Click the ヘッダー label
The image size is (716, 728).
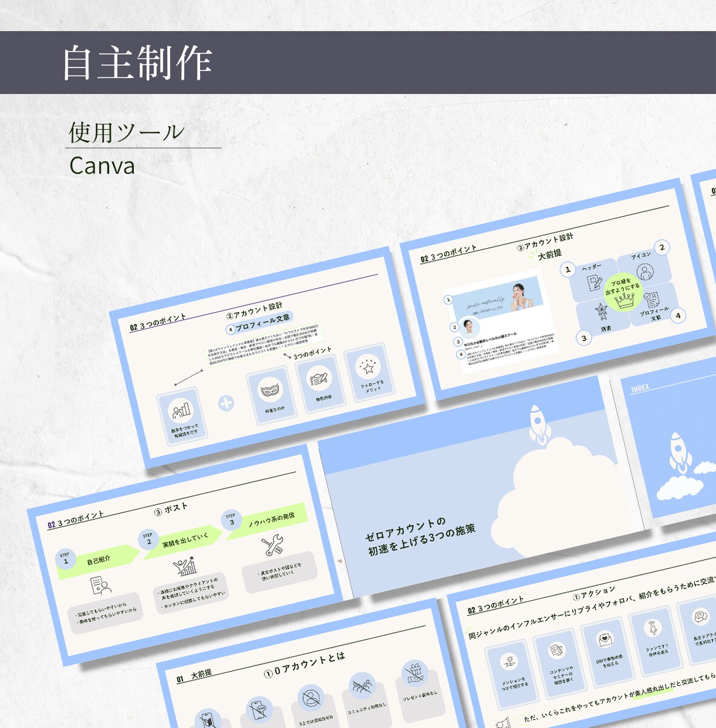coord(592,268)
